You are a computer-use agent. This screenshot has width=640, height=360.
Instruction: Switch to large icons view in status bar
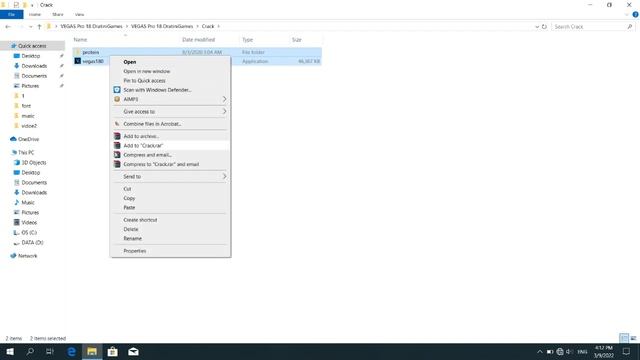pos(633,338)
